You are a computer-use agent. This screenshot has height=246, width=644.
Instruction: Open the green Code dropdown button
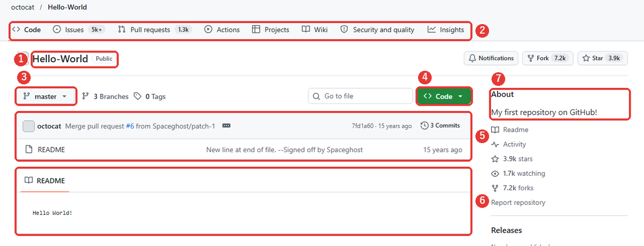[x=444, y=96]
